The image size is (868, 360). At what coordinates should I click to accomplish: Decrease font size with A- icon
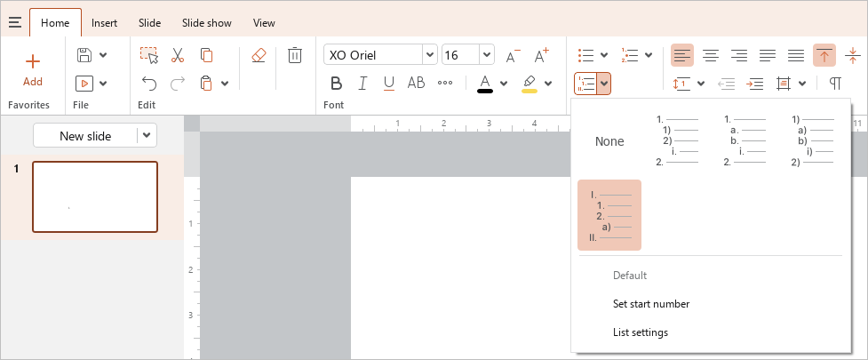(x=514, y=55)
